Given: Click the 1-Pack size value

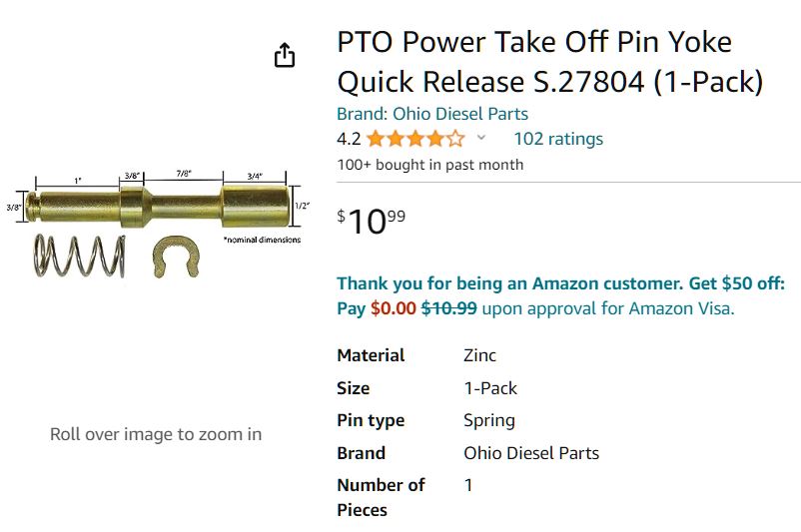Looking at the screenshot, I should (490, 388).
